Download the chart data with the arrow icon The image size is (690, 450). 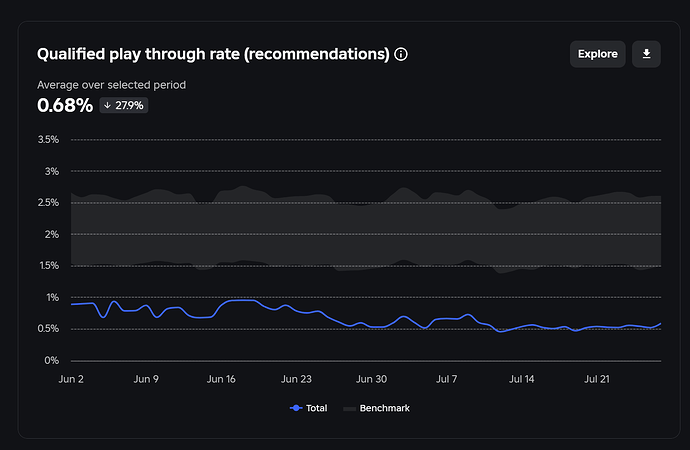tap(646, 54)
